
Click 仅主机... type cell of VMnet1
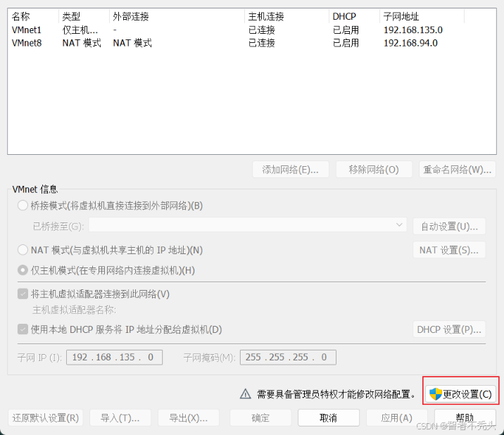point(80,30)
